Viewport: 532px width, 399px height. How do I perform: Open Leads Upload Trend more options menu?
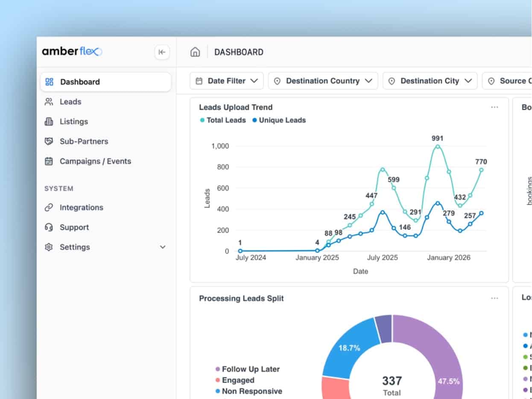tap(494, 107)
